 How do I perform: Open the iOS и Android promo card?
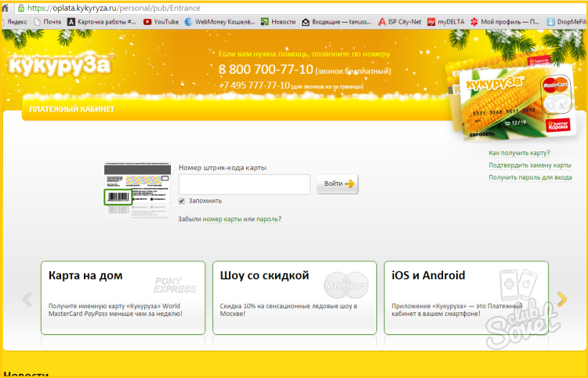click(x=465, y=298)
